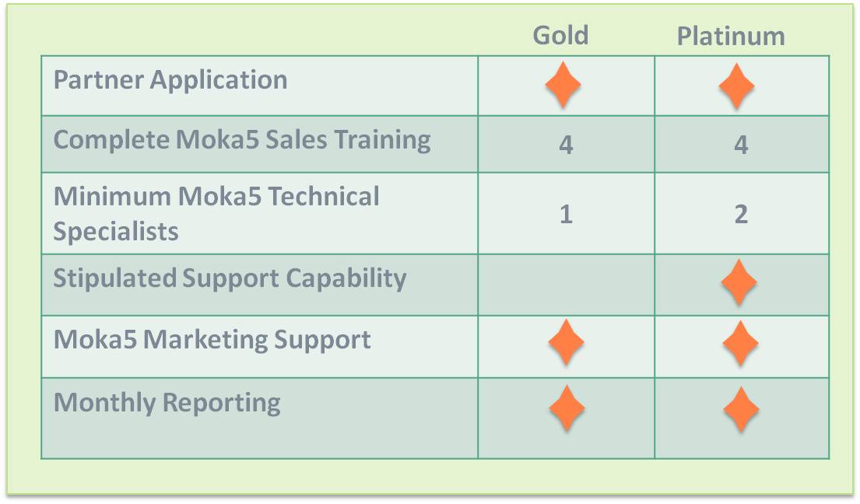
Task: Click Minimum Moka5 Technical Specialists label
Action: (216, 214)
